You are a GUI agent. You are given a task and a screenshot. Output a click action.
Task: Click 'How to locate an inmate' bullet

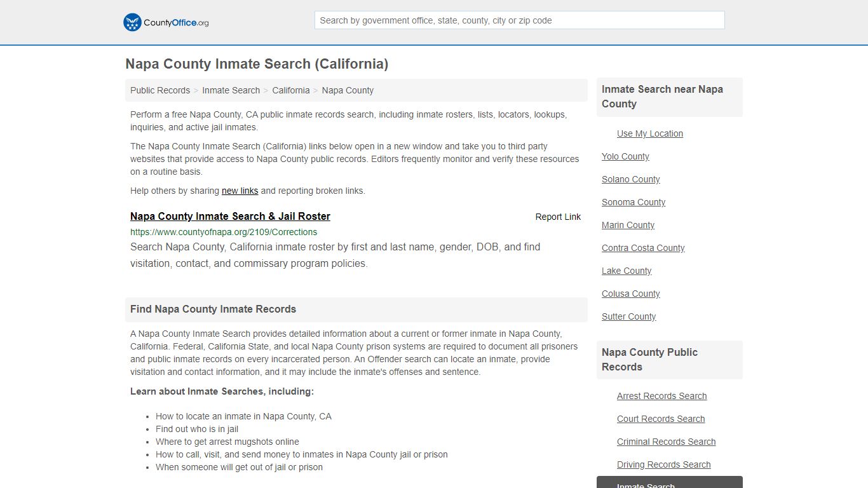click(x=243, y=416)
